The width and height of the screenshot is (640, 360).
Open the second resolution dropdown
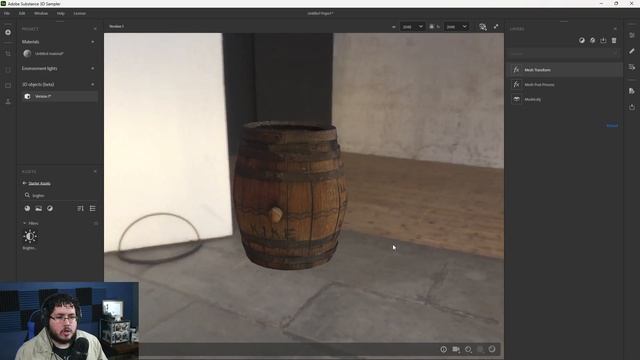[x=456, y=27]
